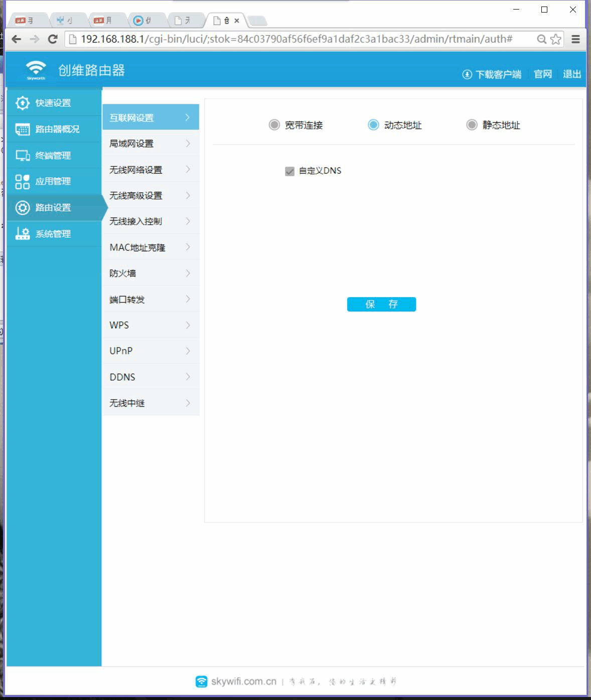Select the 静态地址 radio button

(x=472, y=125)
